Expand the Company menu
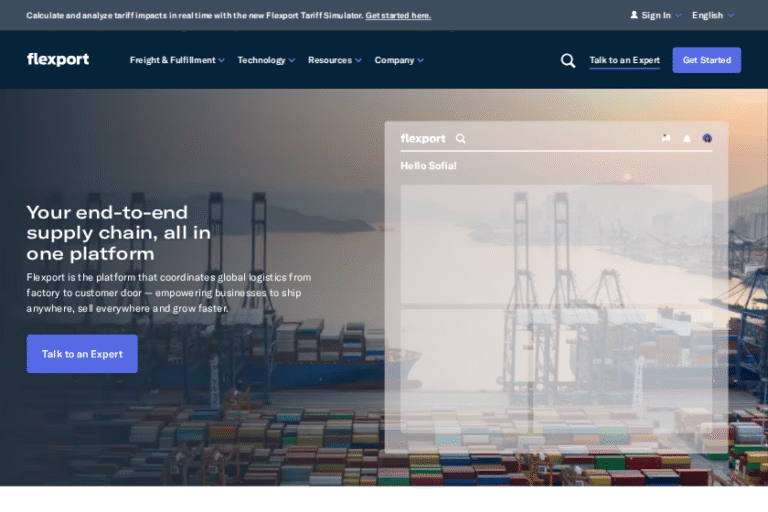This screenshot has width=768, height=512. (399, 60)
